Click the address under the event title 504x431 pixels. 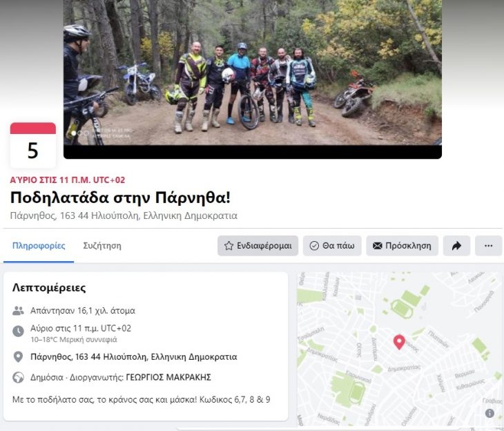point(124,215)
